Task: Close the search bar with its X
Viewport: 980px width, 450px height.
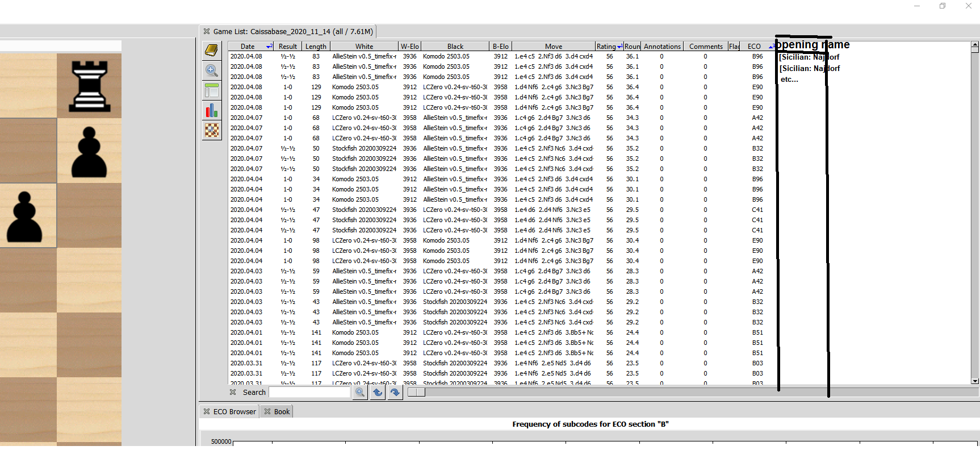Action: coord(233,392)
